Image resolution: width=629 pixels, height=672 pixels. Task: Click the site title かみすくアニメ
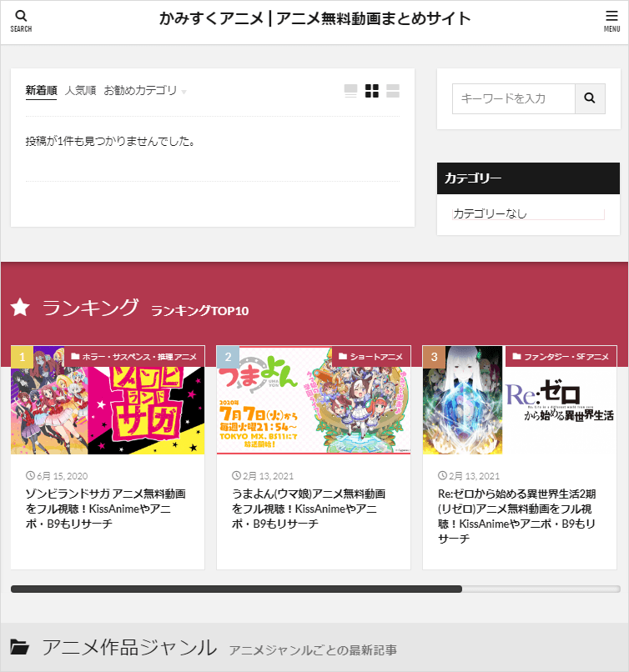(315, 19)
